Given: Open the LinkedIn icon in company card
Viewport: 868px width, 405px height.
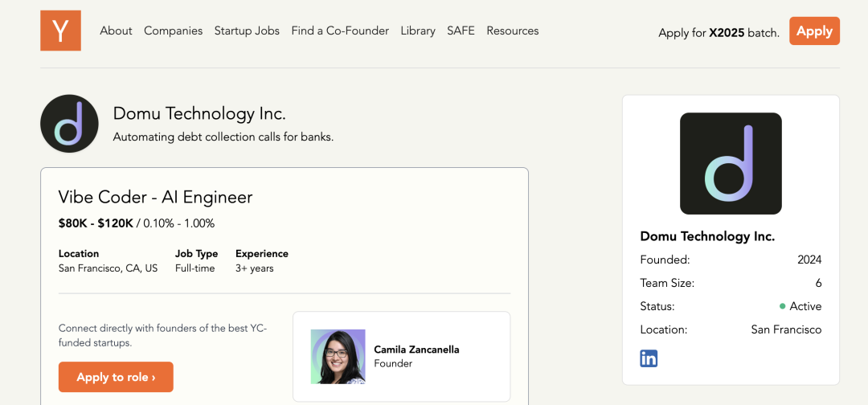Looking at the screenshot, I should (x=649, y=358).
